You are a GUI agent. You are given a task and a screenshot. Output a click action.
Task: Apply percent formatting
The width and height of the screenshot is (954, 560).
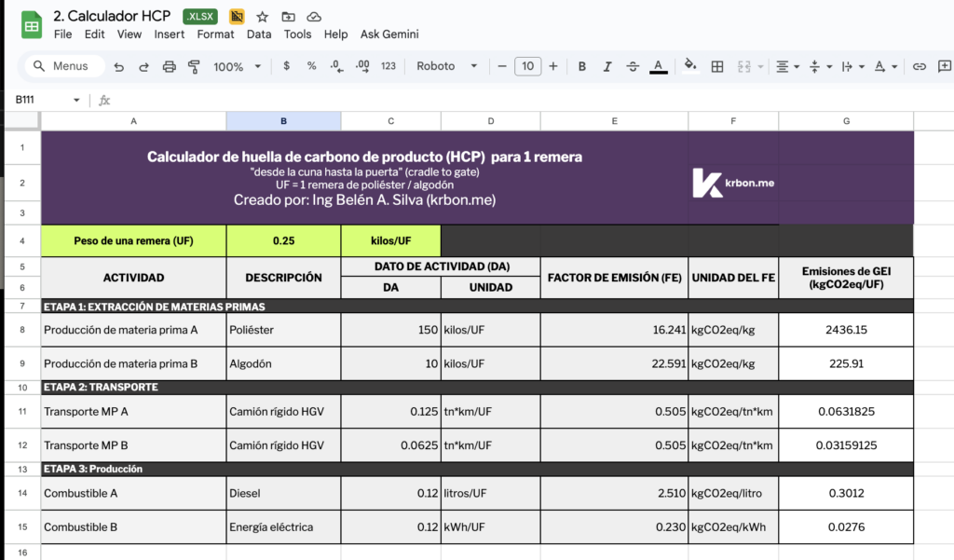(311, 66)
